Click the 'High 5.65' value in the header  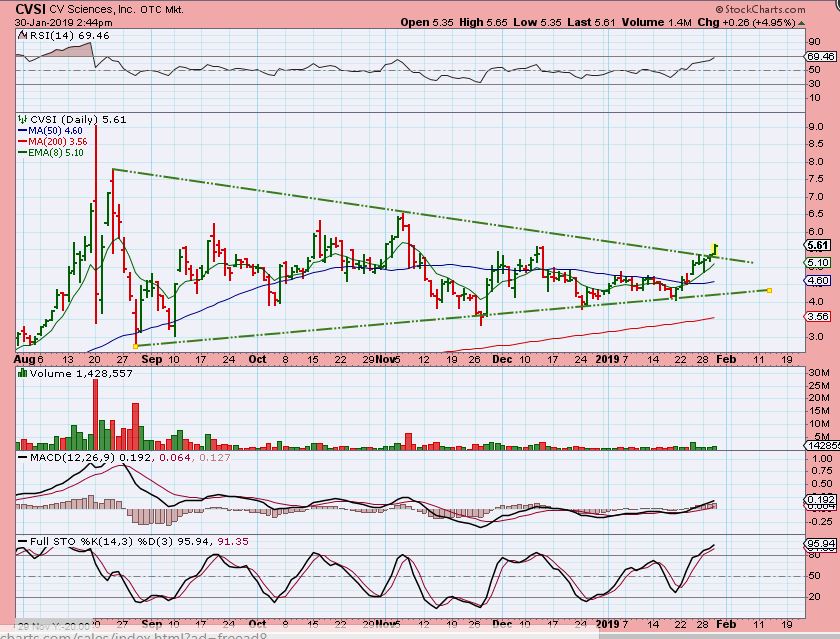(x=483, y=22)
